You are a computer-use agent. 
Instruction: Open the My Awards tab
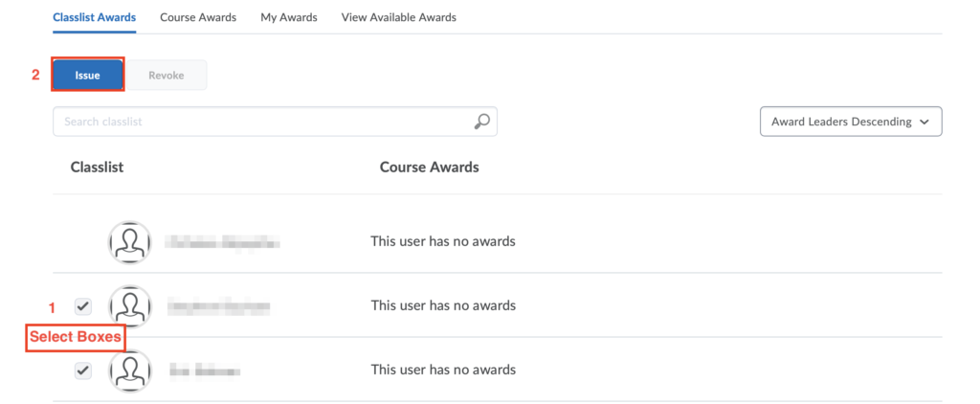[x=289, y=17]
